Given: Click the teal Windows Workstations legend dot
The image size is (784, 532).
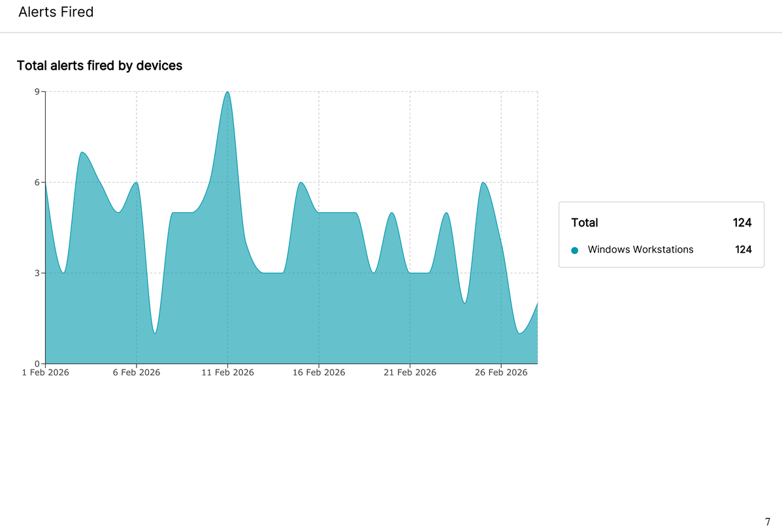Looking at the screenshot, I should (x=575, y=250).
